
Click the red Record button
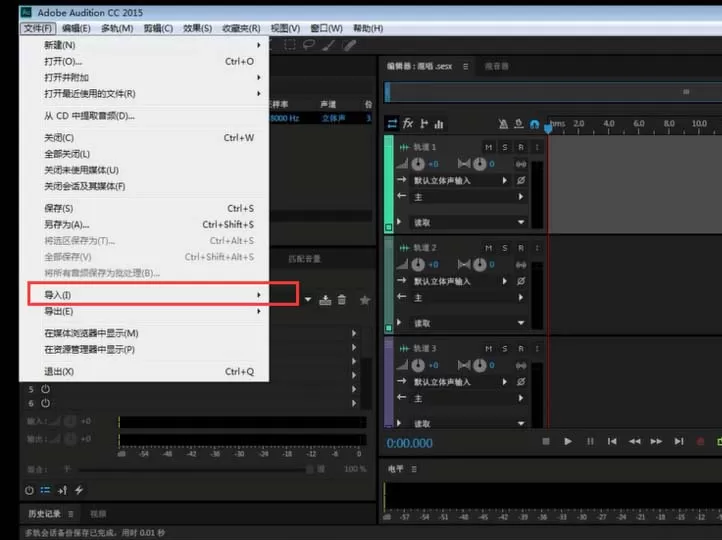tap(700, 441)
